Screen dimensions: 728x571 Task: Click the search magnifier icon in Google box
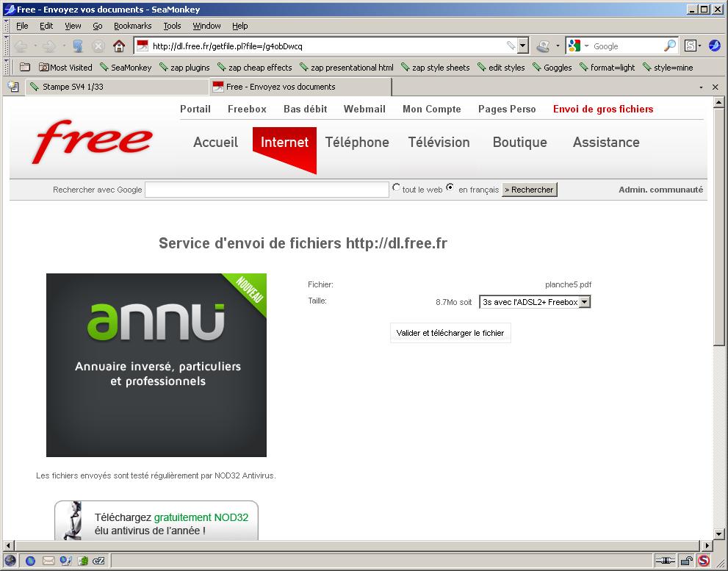(669, 46)
